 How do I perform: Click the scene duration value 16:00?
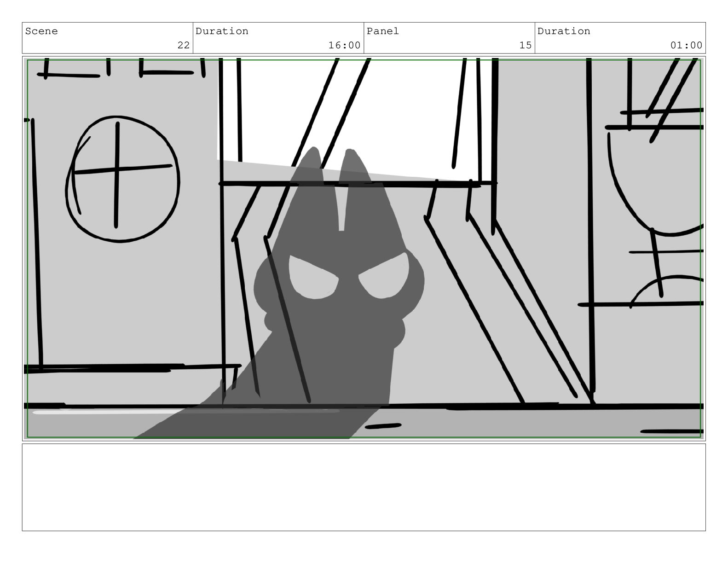pos(344,45)
